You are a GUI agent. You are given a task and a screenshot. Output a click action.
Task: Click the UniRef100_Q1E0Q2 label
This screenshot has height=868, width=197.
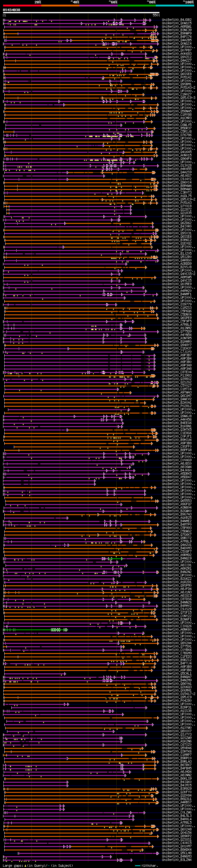click(x=177, y=243)
